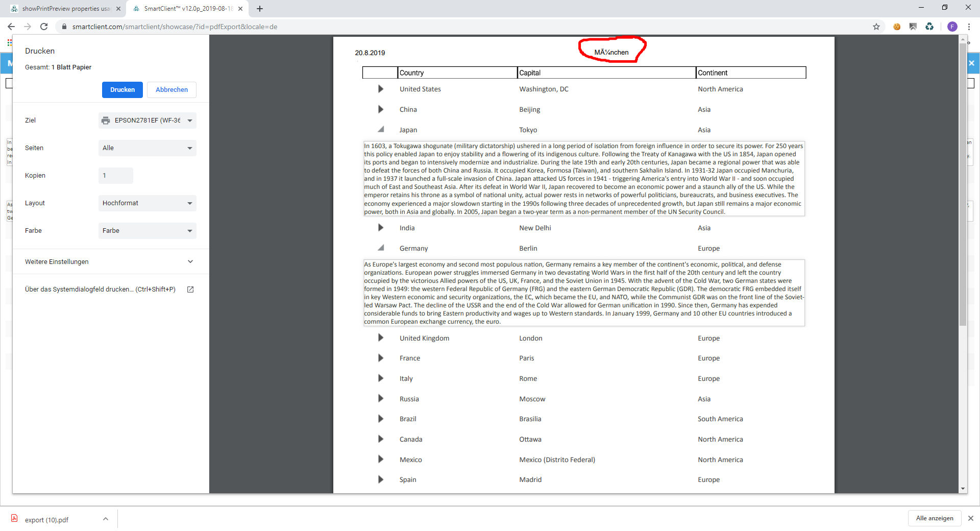The height and width of the screenshot is (531, 980).
Task: Open the Layout dropdown showing Hochformat
Action: (148, 203)
